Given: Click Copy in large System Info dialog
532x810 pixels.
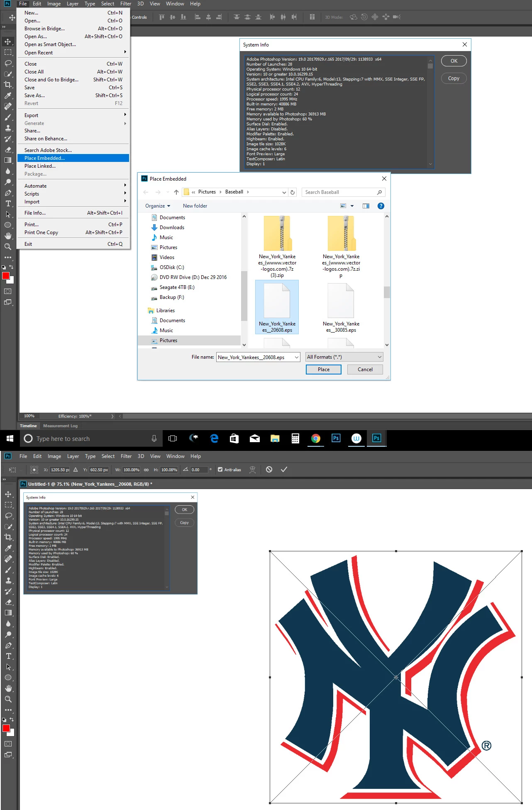Looking at the screenshot, I should (454, 78).
